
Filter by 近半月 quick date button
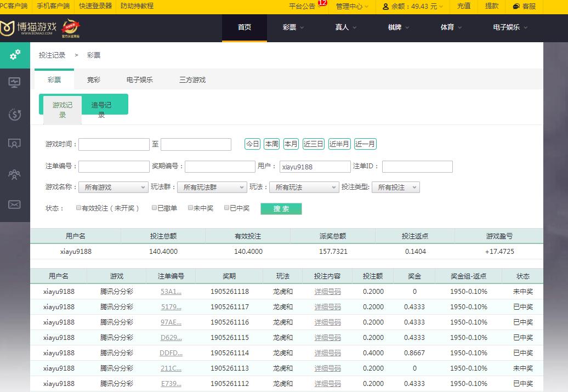[339, 144]
